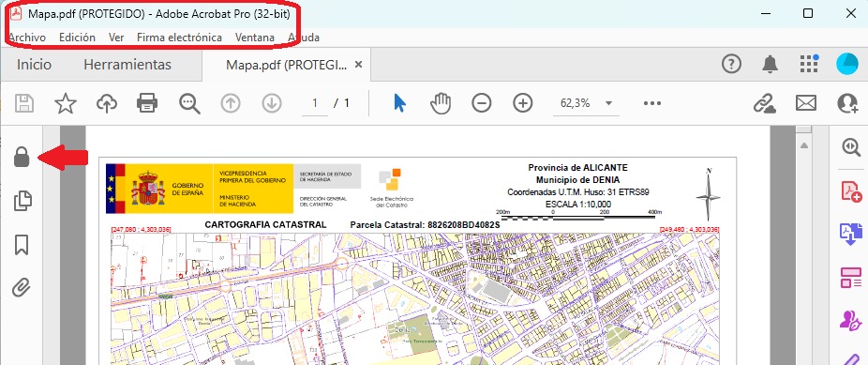This screenshot has width=868, height=365.
Task: Click the disabled Save file icon
Action: (23, 103)
